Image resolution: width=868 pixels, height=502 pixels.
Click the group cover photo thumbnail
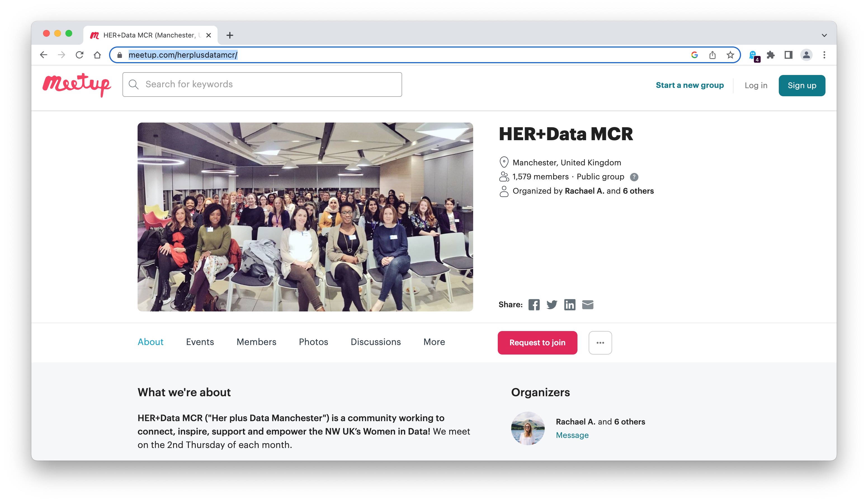(x=305, y=216)
